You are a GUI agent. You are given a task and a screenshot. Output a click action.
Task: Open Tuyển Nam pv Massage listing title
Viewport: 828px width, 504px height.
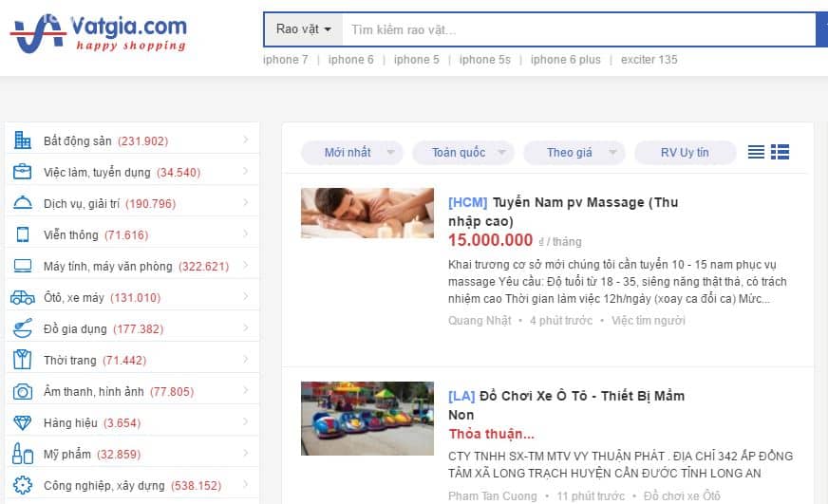click(563, 212)
